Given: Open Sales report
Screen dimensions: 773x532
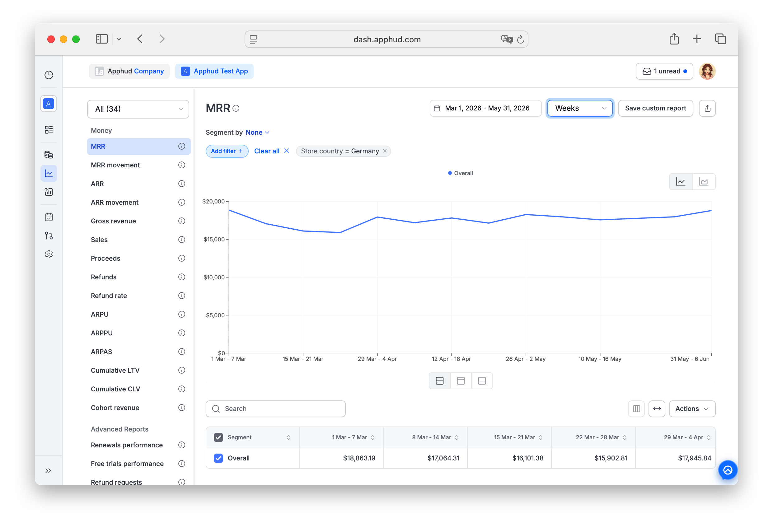Looking at the screenshot, I should [99, 240].
